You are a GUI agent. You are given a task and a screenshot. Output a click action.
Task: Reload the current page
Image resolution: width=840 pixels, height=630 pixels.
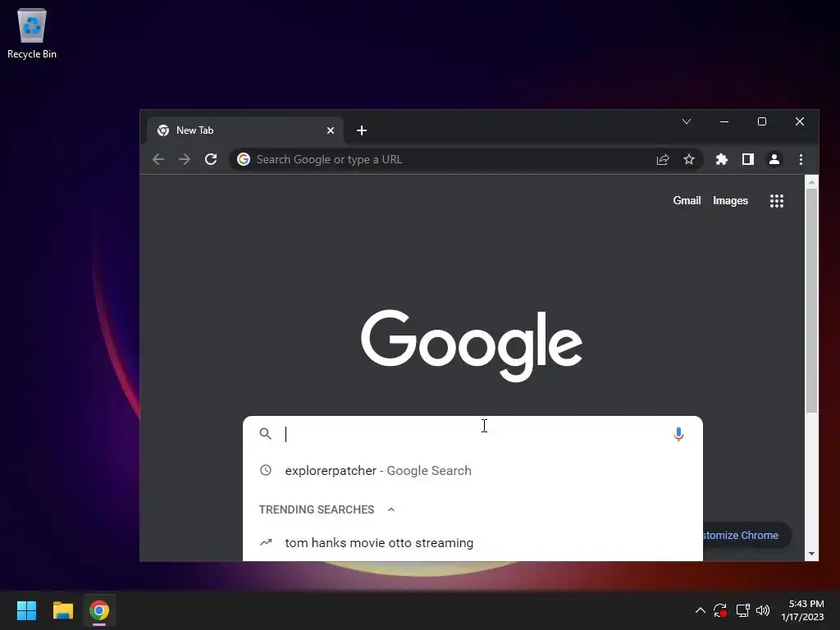pos(211,159)
